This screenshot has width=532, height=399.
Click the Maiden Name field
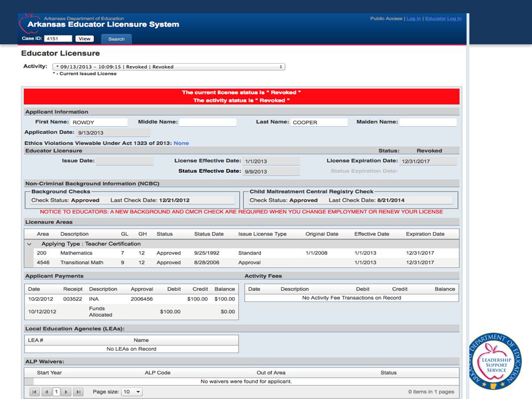(428, 122)
